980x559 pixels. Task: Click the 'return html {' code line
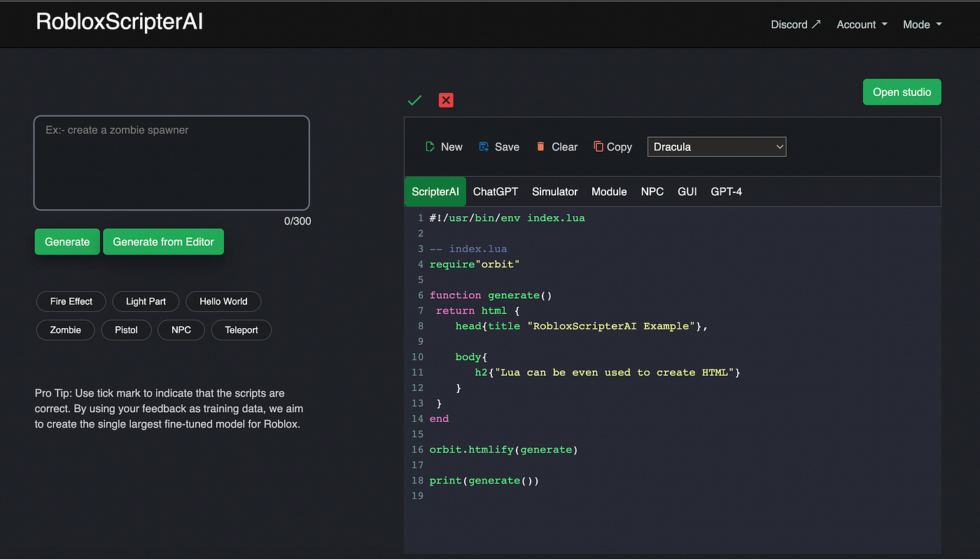(478, 311)
